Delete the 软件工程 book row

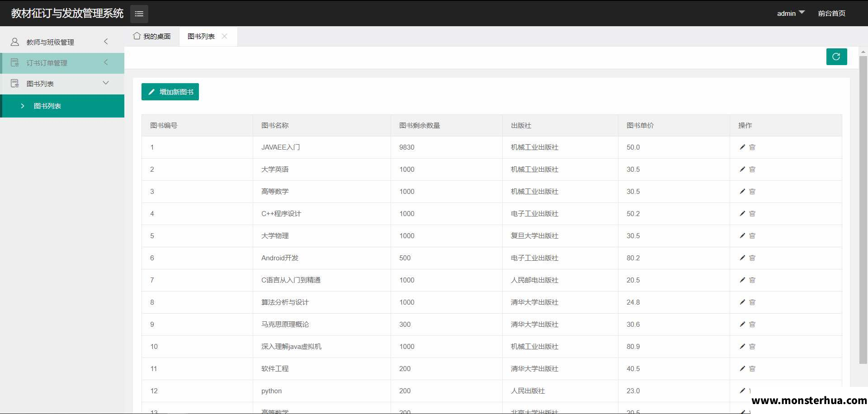752,368
